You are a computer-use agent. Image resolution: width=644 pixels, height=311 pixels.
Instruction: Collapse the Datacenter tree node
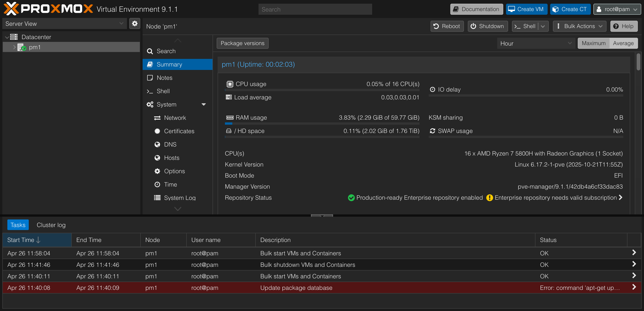[x=7, y=37]
